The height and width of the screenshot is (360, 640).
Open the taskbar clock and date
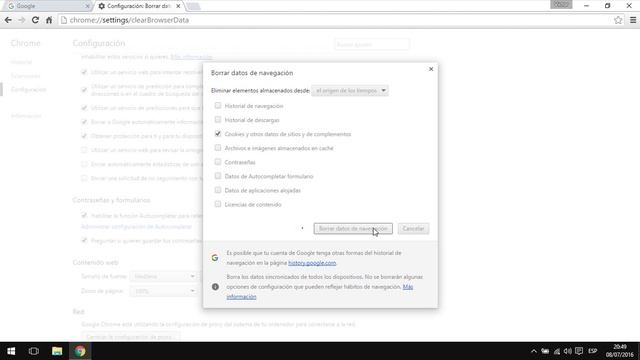(x=620, y=351)
